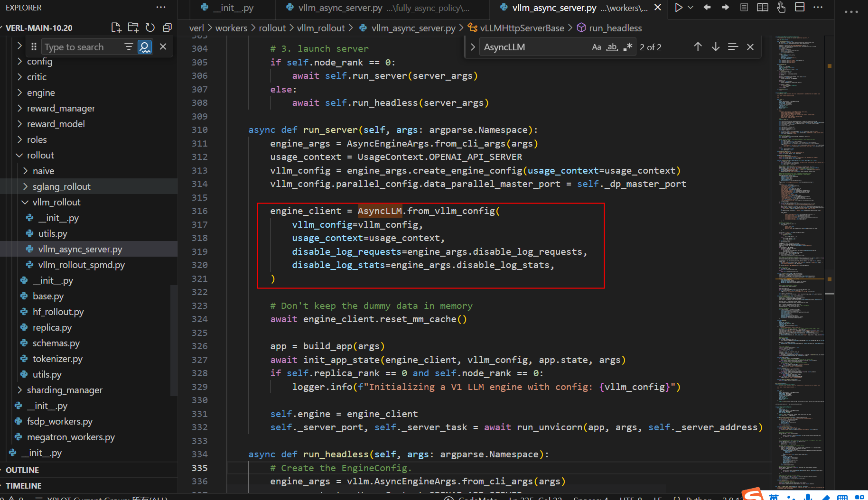
Task: Click the pointing-hand icon in the editor toolbar
Action: point(781,7)
